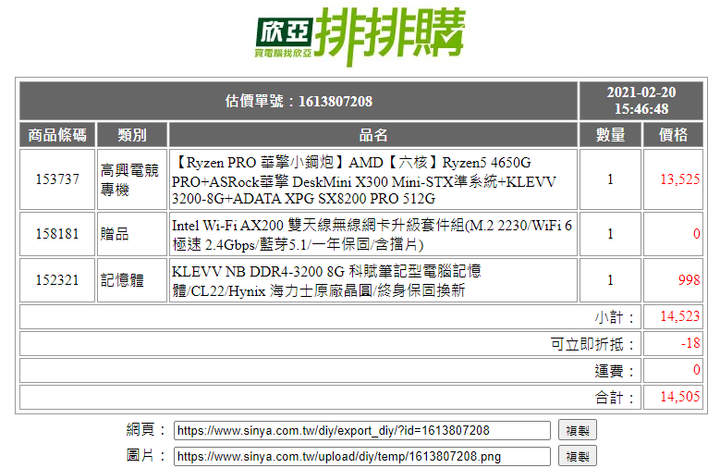Click price 0 in the 贈品 row
Screen dimensions: 720x468
[x=697, y=234]
